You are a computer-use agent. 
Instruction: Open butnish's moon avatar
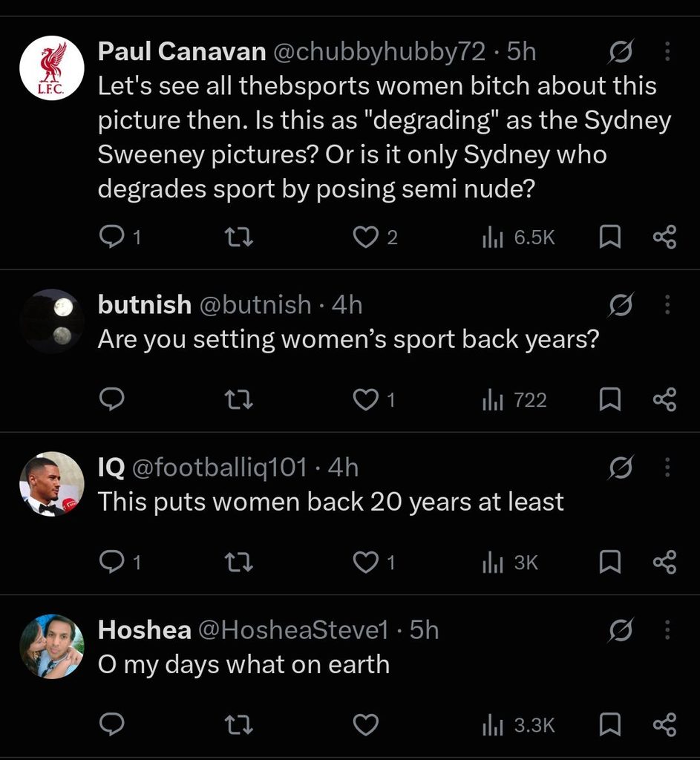click(52, 321)
